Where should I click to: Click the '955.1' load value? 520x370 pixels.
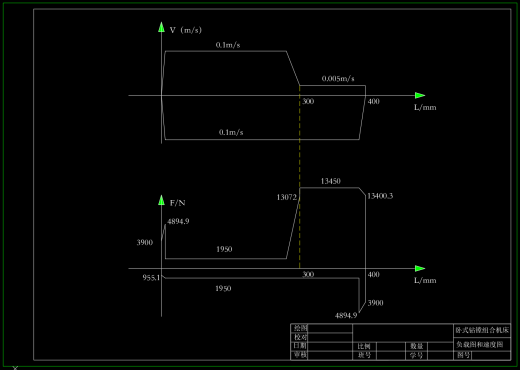152,278
